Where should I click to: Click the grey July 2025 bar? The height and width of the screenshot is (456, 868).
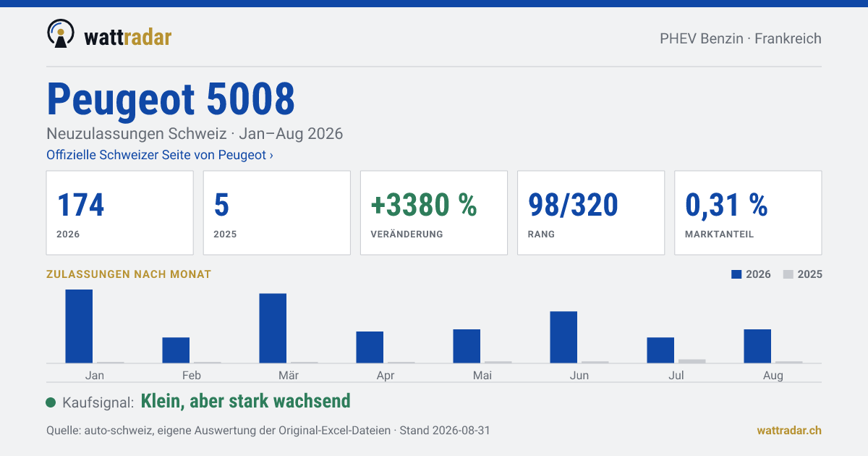(692, 361)
